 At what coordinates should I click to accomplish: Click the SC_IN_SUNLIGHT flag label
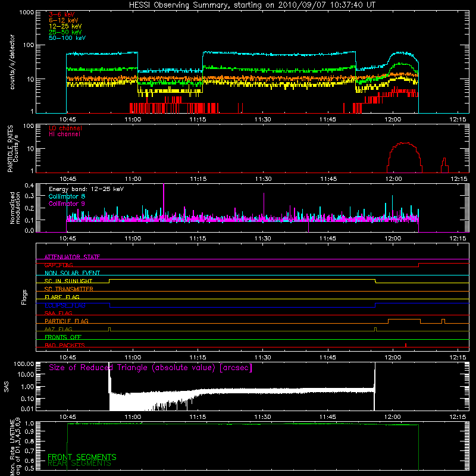point(68,281)
